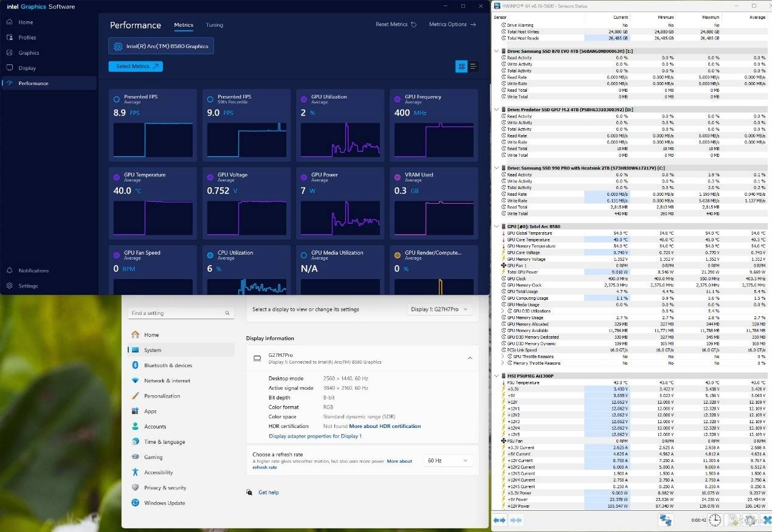772x532 pixels.
Task: Click HWiNFO expand columns arrows icon
Action: (499, 520)
